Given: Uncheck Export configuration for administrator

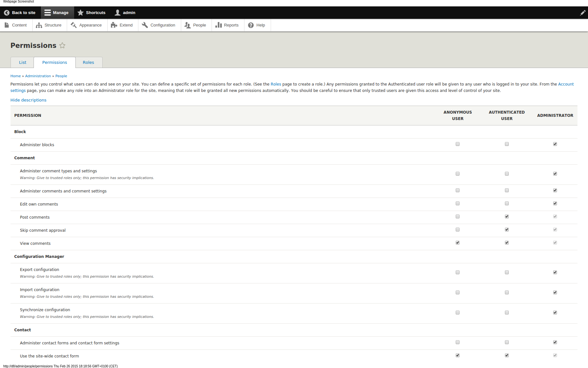Looking at the screenshot, I should (x=555, y=272).
